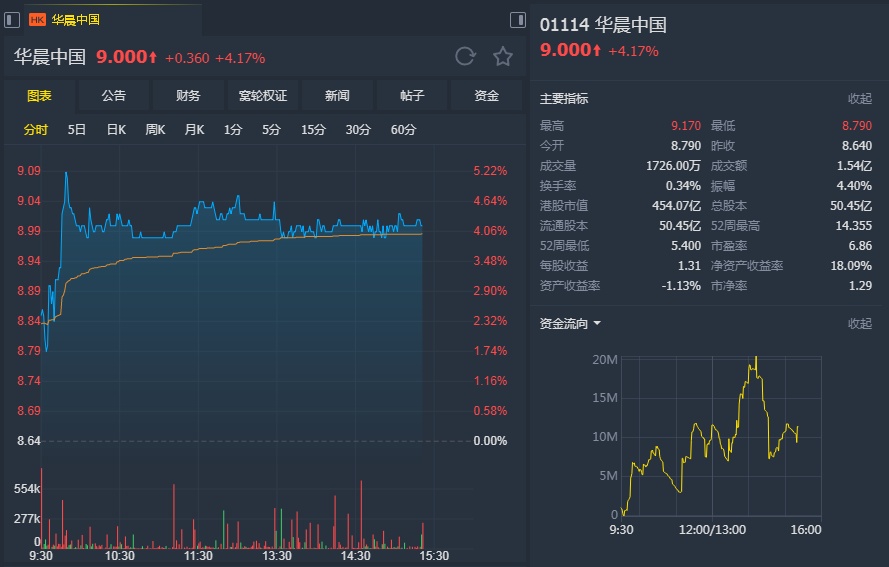The height and width of the screenshot is (567, 889).
Task: Toggle the right sidebar panel icon
Action: (517, 19)
